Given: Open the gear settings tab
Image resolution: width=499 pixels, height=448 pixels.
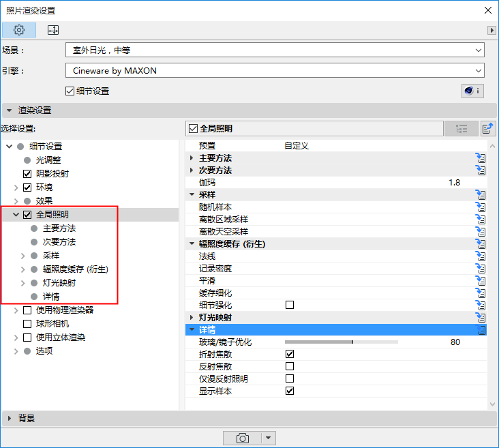Looking at the screenshot, I should coord(19,30).
